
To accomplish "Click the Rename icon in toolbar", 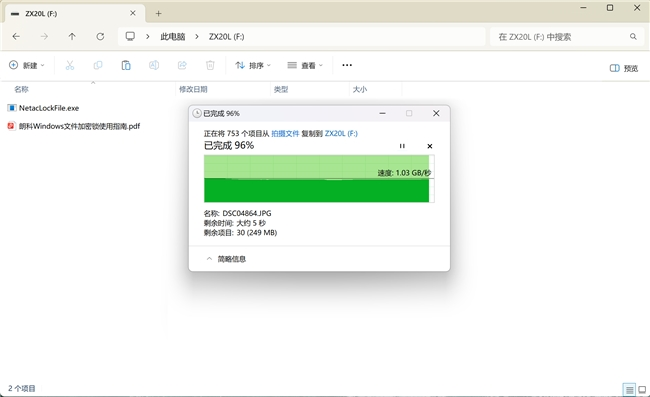I will point(154,65).
